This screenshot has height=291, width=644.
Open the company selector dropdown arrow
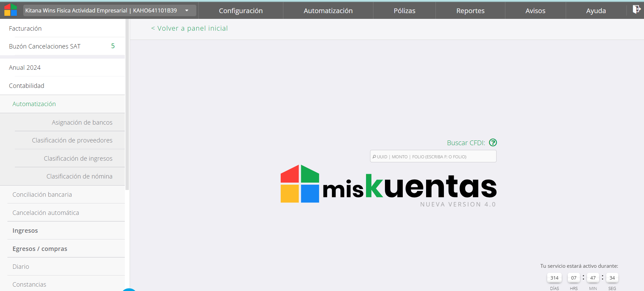[x=187, y=10]
